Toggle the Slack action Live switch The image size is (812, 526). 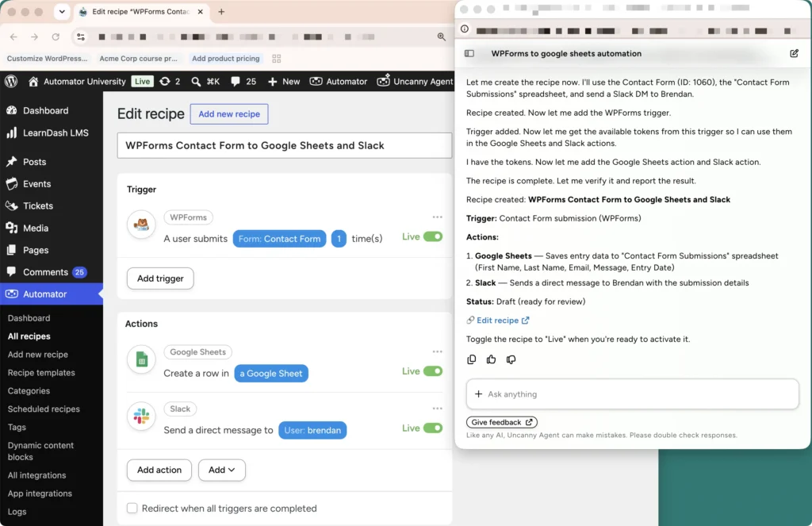click(x=433, y=428)
